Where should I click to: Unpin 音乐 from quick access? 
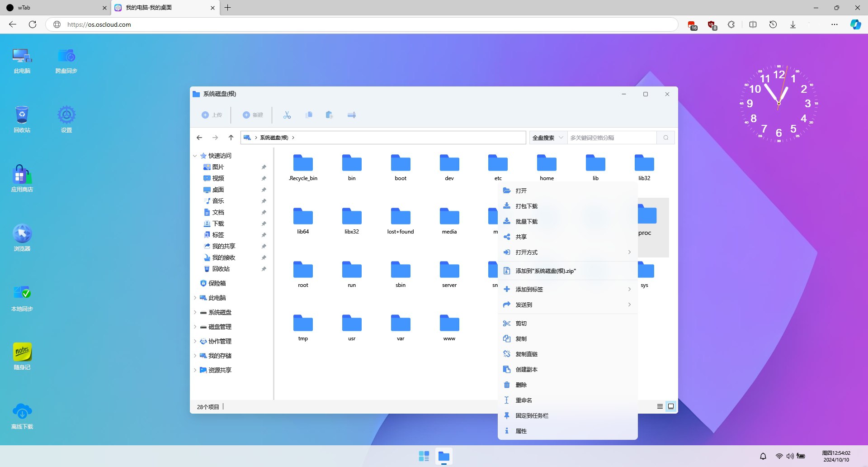(264, 201)
